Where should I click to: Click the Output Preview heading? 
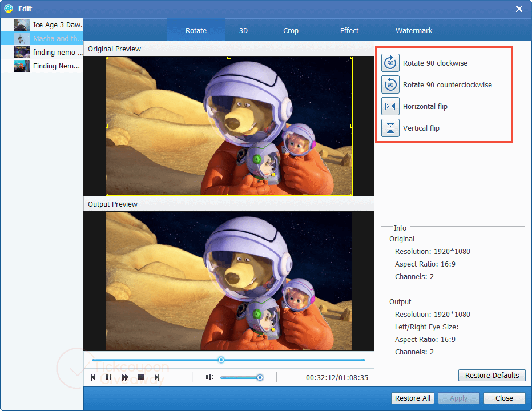[x=112, y=204]
